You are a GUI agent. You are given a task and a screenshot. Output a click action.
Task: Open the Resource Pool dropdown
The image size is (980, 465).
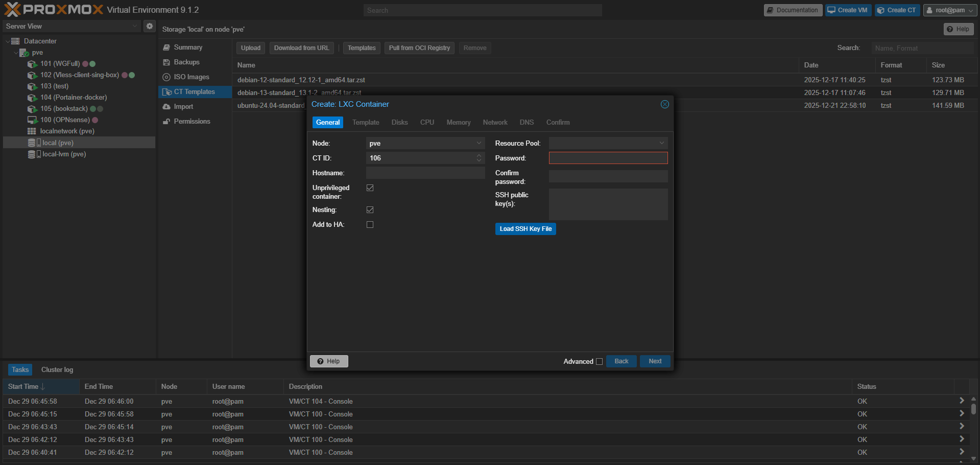[x=662, y=143]
